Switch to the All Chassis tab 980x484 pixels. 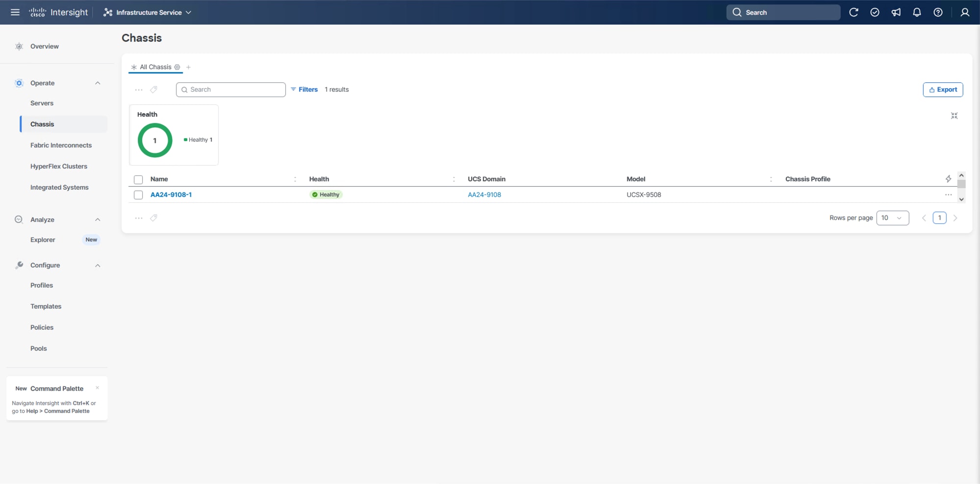click(155, 67)
